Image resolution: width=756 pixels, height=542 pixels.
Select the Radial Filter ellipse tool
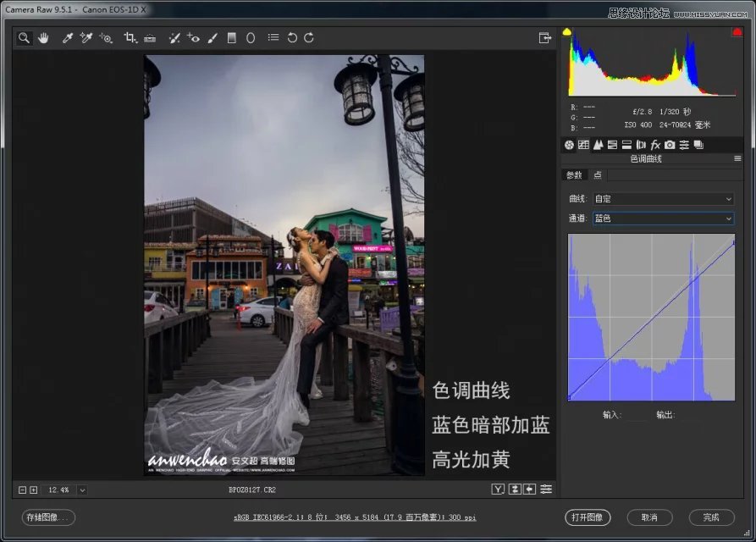[251, 37]
